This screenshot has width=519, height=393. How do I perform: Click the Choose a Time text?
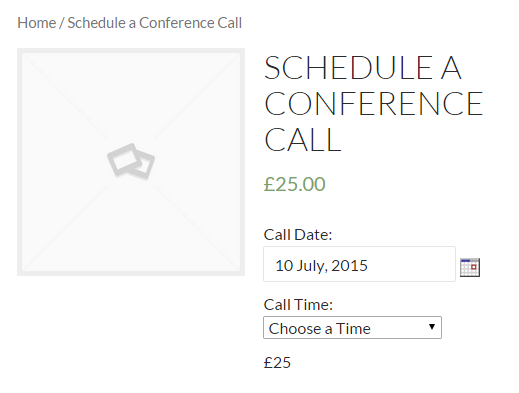tap(319, 329)
